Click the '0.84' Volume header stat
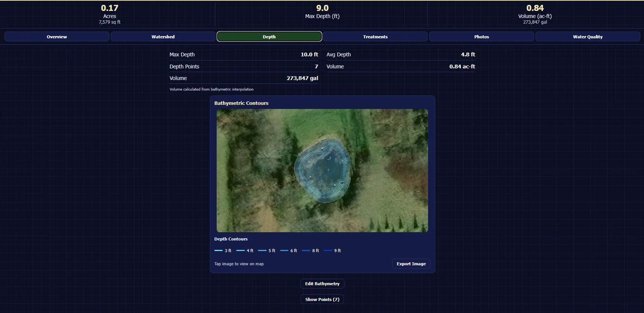 [535, 8]
